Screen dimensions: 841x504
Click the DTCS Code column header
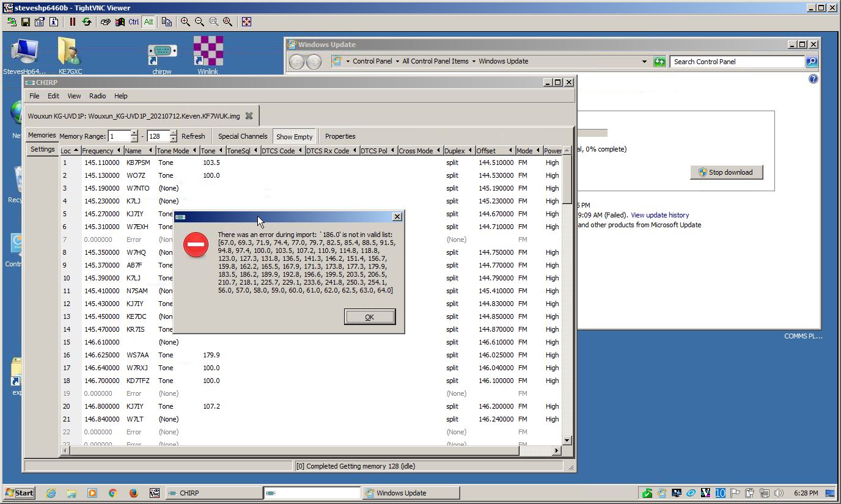pos(282,151)
